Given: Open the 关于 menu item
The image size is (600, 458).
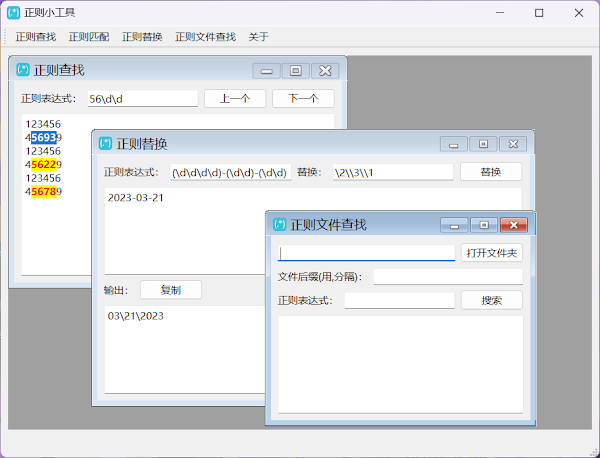Looking at the screenshot, I should tap(258, 37).
